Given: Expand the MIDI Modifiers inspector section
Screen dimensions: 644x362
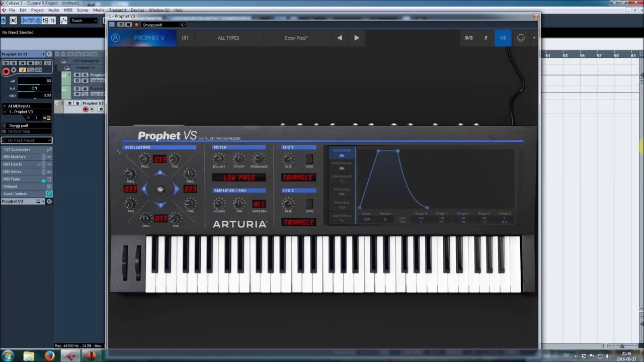Looking at the screenshot, I should click(26, 157).
